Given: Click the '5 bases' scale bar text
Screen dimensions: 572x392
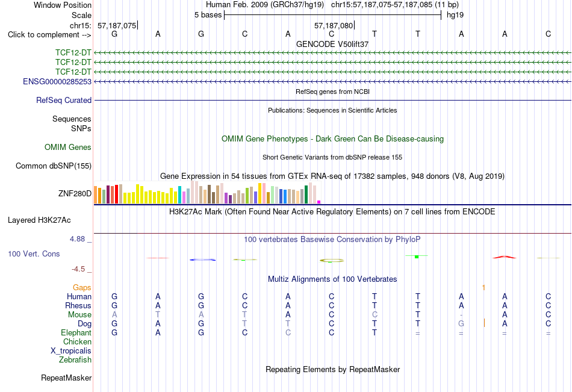Looking at the screenshot, I should pos(208,15).
